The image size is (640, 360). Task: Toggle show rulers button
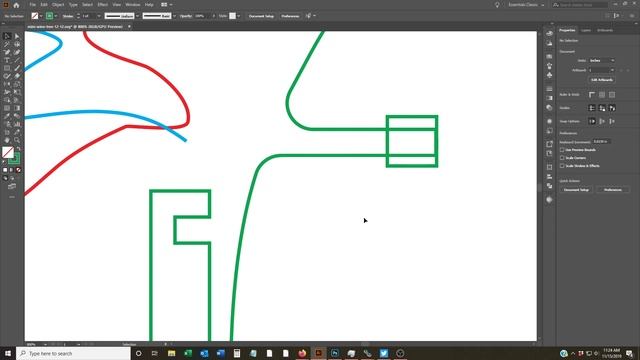[x=592, y=95]
